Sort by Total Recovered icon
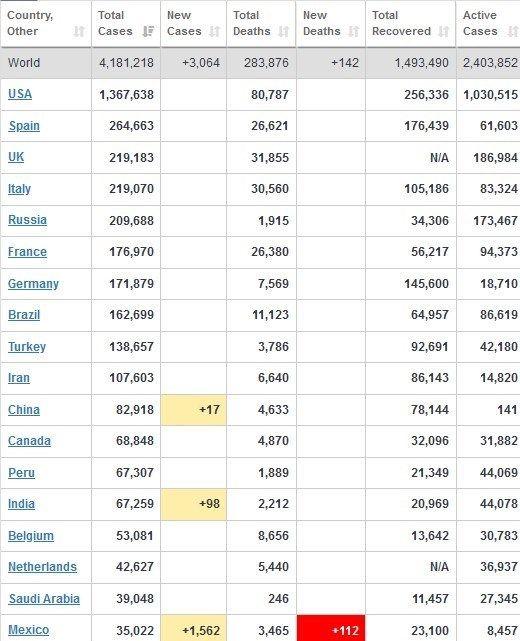The height and width of the screenshot is (641, 520). tap(444, 31)
